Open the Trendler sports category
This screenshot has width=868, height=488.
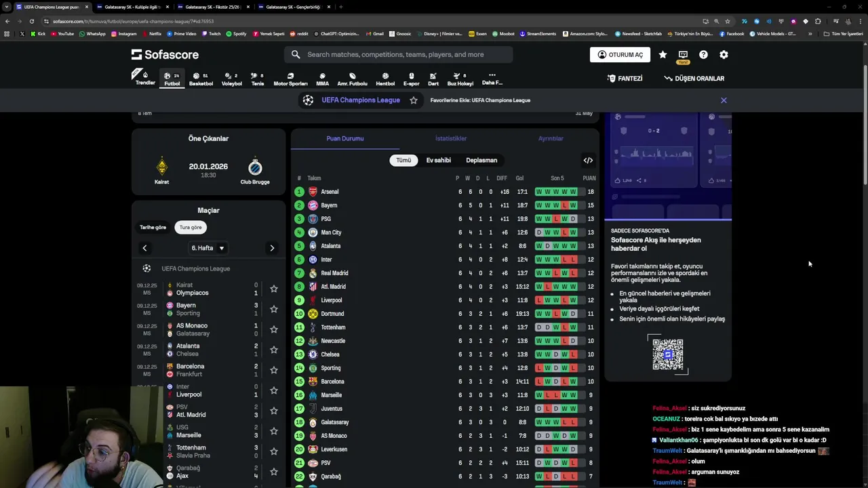click(x=144, y=77)
